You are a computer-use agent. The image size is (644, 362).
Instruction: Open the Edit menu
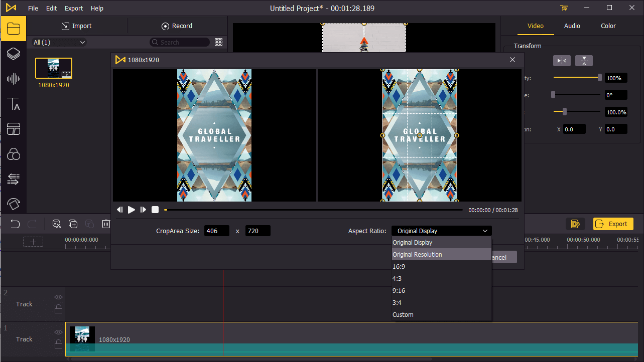[51, 8]
